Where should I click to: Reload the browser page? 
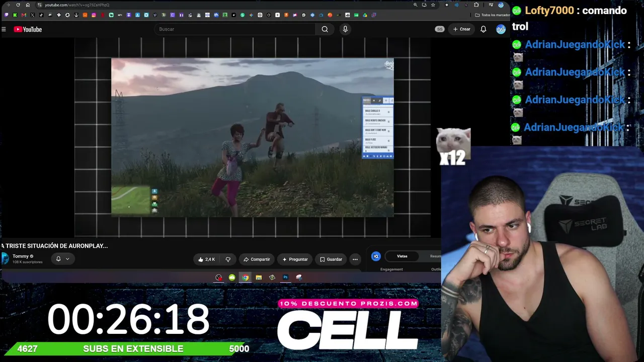point(18,5)
